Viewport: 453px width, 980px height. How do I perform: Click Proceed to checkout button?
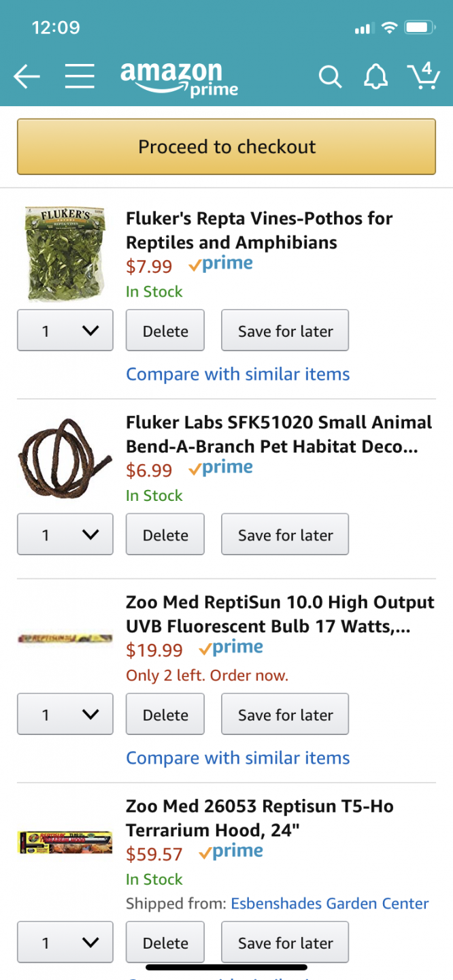point(227,147)
